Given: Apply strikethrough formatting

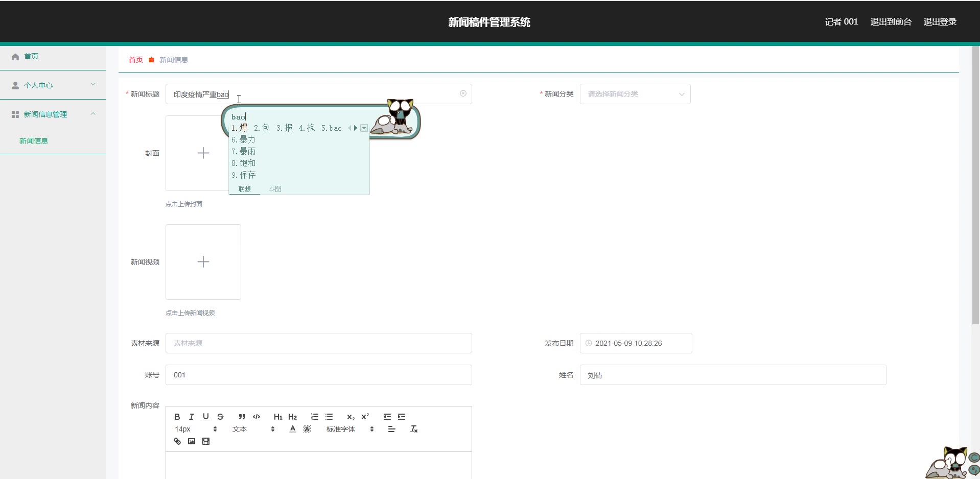Looking at the screenshot, I should [x=220, y=417].
